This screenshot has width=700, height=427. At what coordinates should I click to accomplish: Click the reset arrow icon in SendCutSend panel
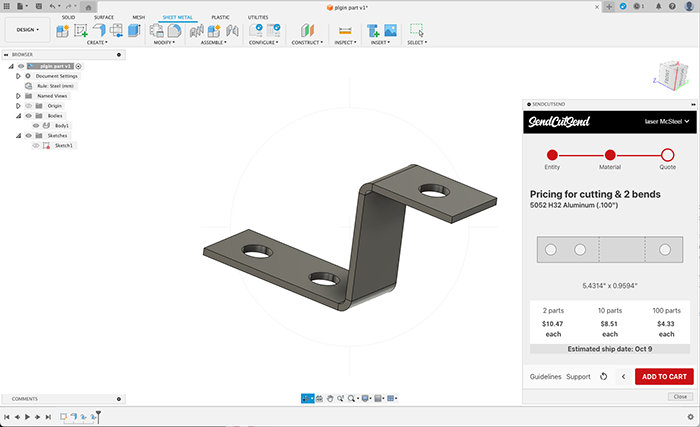tap(604, 377)
